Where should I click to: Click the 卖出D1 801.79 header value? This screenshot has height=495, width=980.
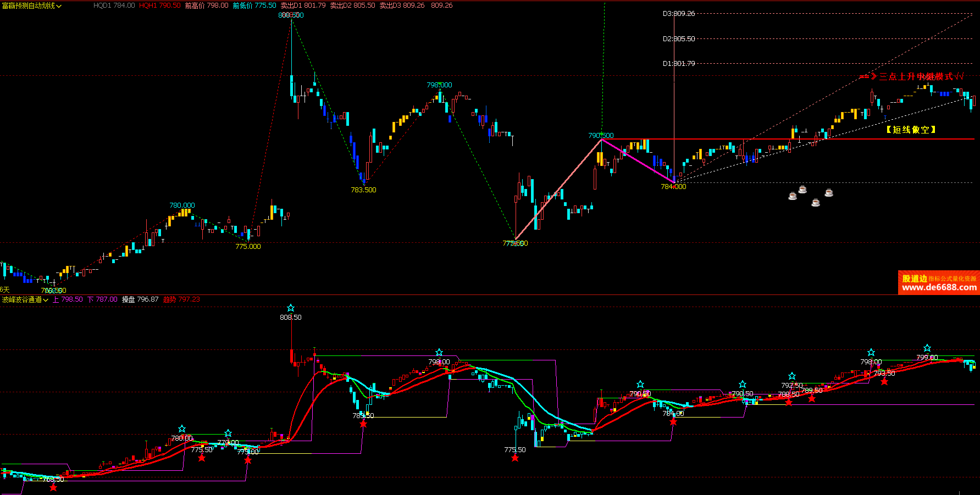[303, 5]
